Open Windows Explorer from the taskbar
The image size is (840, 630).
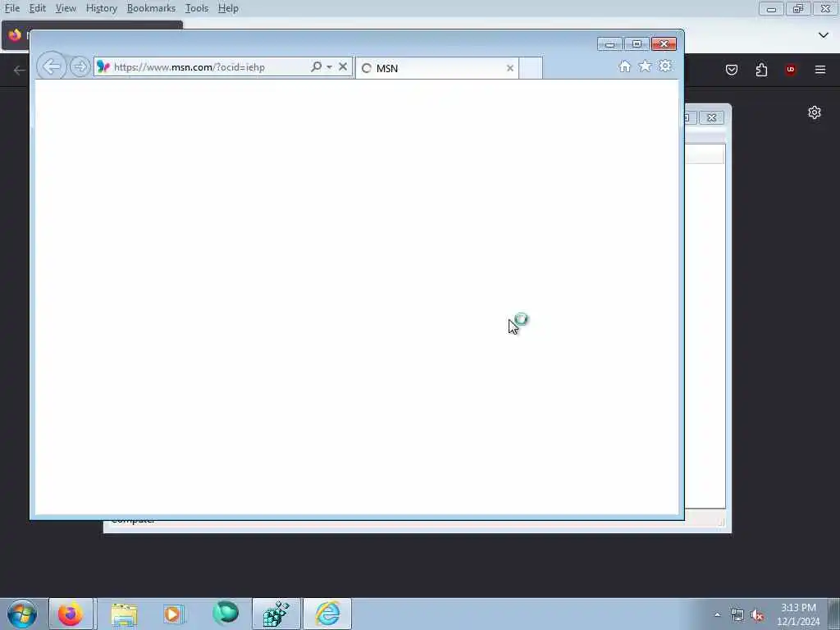[x=125, y=614]
